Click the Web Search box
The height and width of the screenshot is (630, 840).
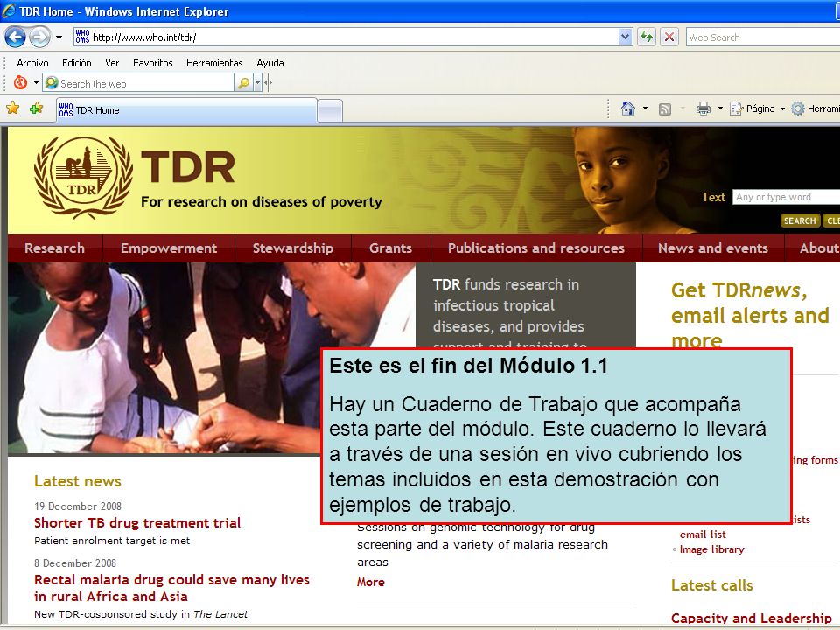point(763,38)
